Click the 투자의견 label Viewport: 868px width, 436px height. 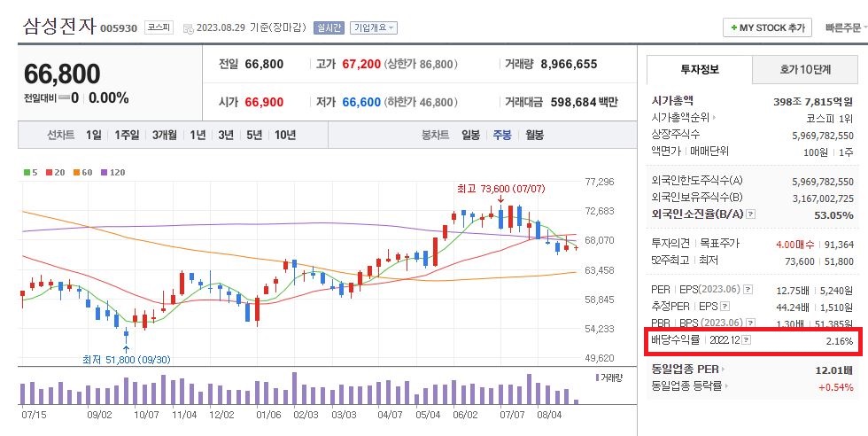coord(671,243)
